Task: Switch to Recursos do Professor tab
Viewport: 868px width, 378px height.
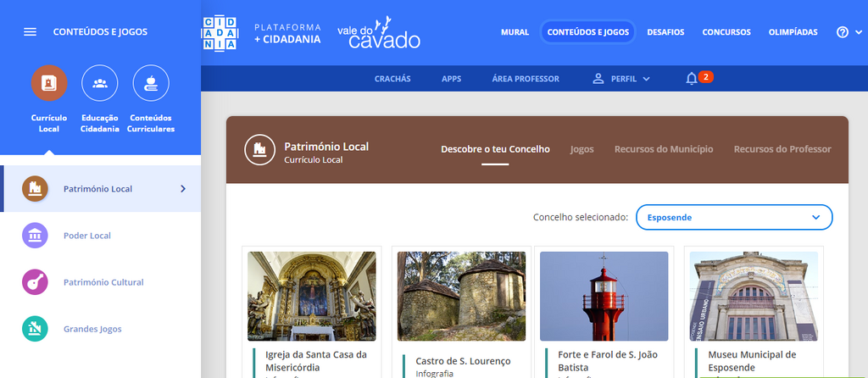Action: (782, 149)
